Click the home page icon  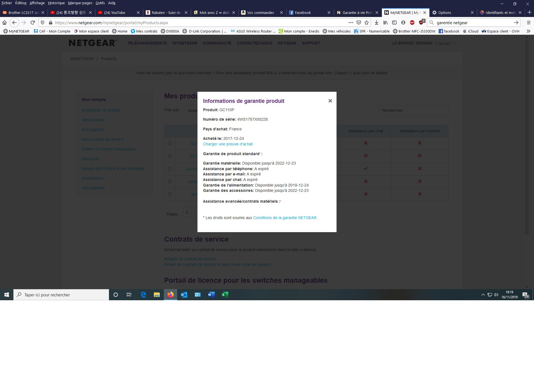point(4,23)
